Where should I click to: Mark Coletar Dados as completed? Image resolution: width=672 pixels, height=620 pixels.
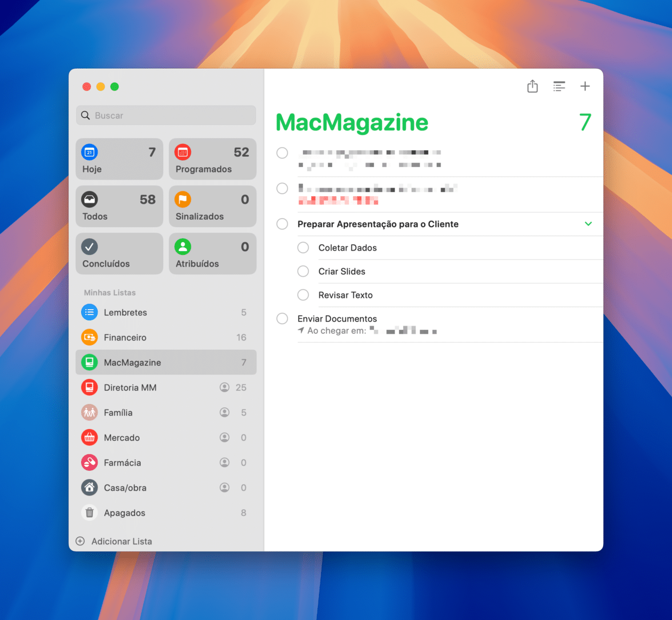click(x=303, y=247)
